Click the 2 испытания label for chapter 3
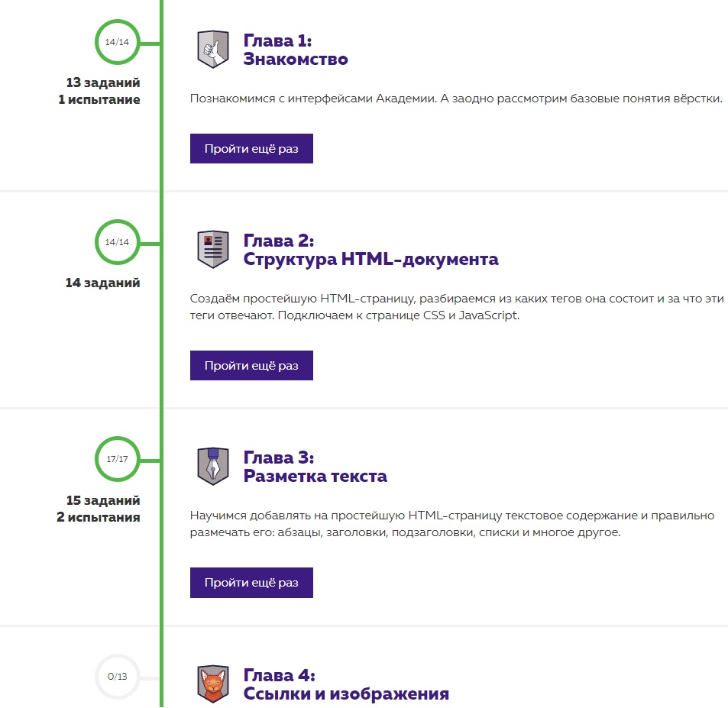Image resolution: width=728 pixels, height=708 pixels. point(99,517)
